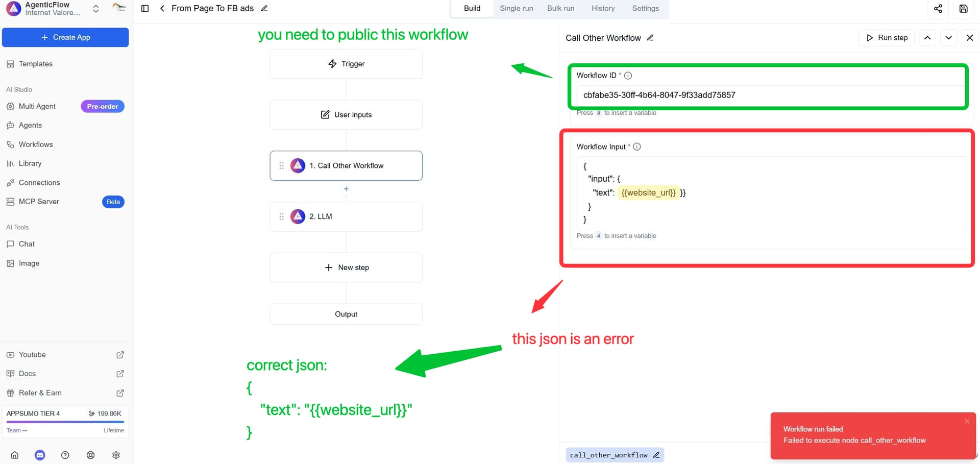Open the Youtube external link
This screenshot has height=464, width=980.
coord(65,355)
